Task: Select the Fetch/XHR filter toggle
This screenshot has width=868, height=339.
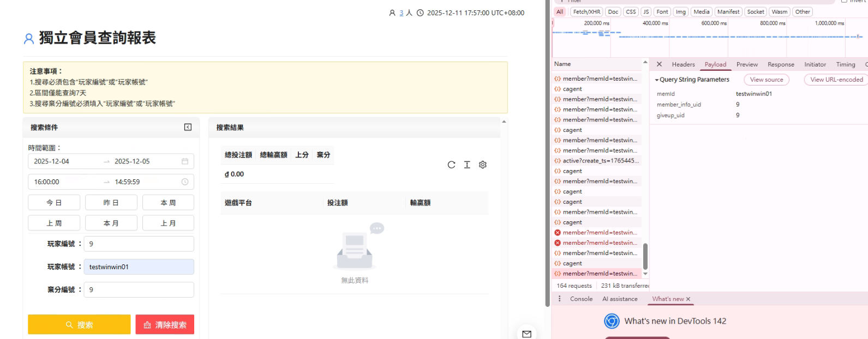Action: point(586,12)
